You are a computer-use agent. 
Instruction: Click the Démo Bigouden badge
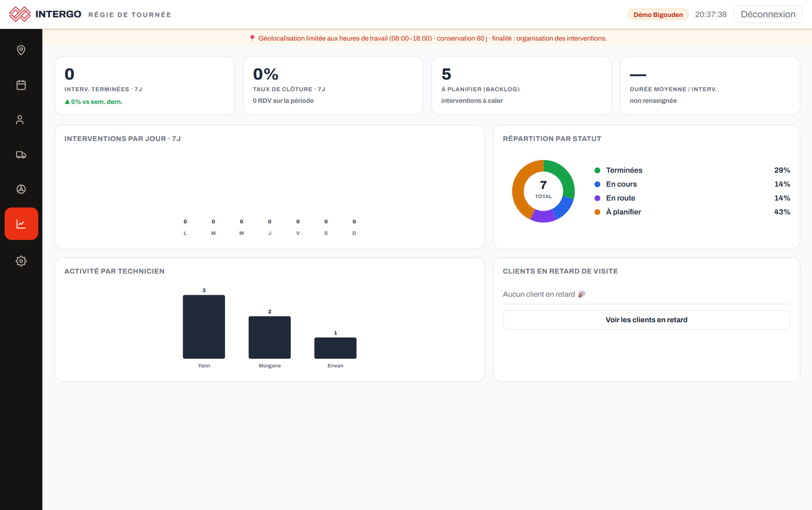point(658,14)
